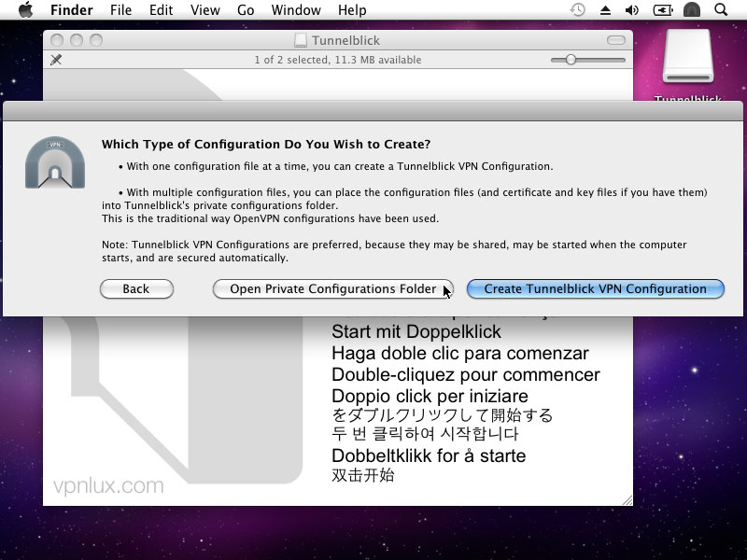
Task: Click '1 of 2 selected, 11.3 MB available' status text
Action: 338,60
